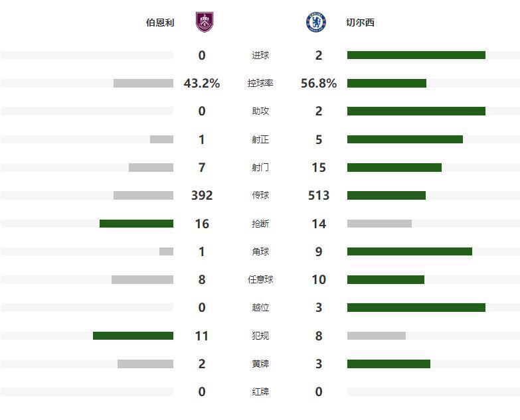Screen dimensions: 520x420
Task: Select the 伯恩利 team name
Action: pyautogui.click(x=160, y=23)
